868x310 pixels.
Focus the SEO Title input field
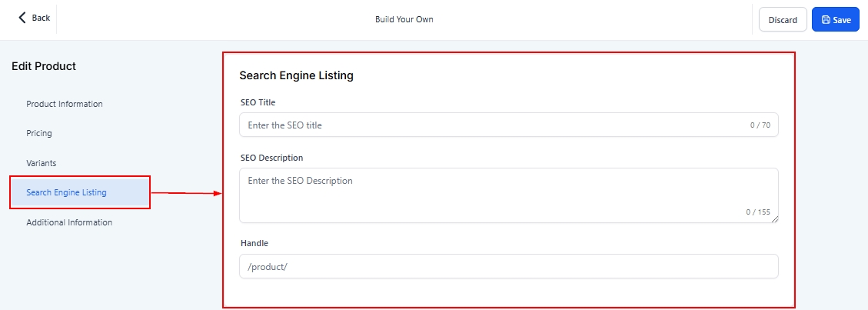[x=492, y=125]
